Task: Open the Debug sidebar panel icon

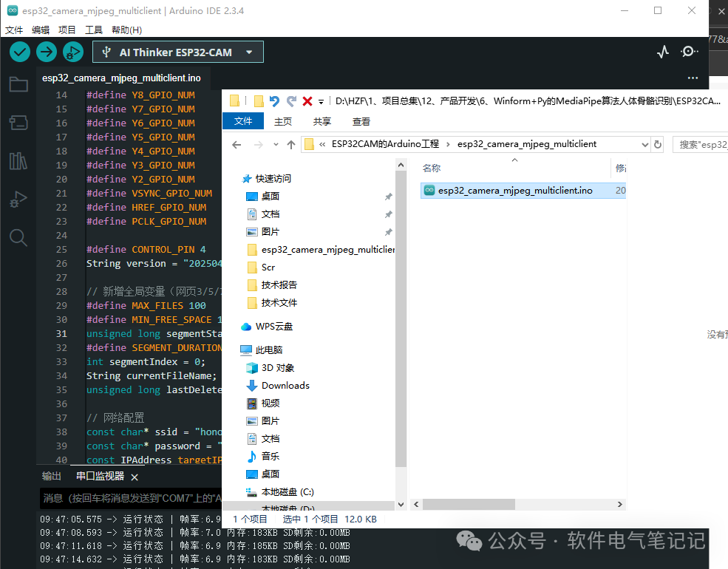Action: click(18, 199)
